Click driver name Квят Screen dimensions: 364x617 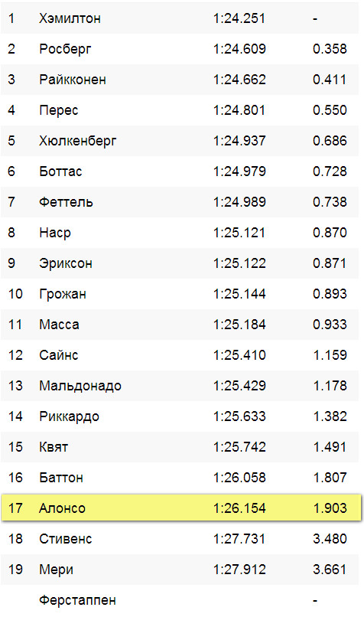tap(54, 447)
